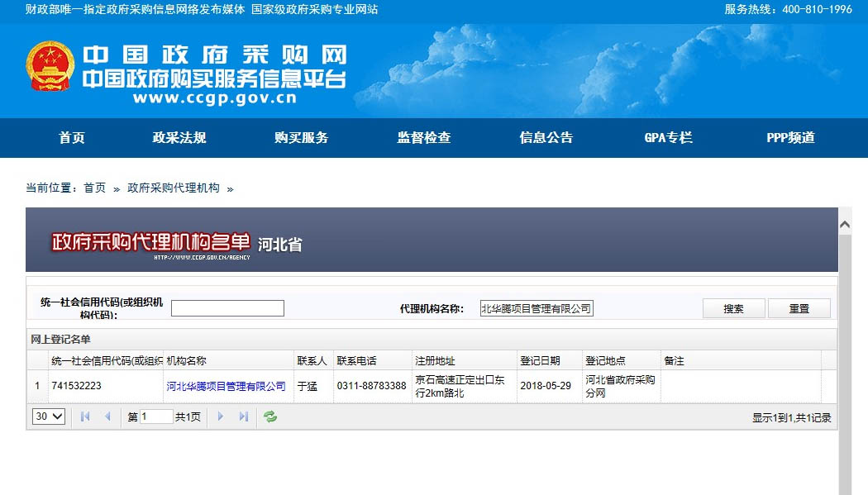Go to first page of results
Image resolution: width=868 pixels, height=495 pixels.
pyautogui.click(x=84, y=416)
